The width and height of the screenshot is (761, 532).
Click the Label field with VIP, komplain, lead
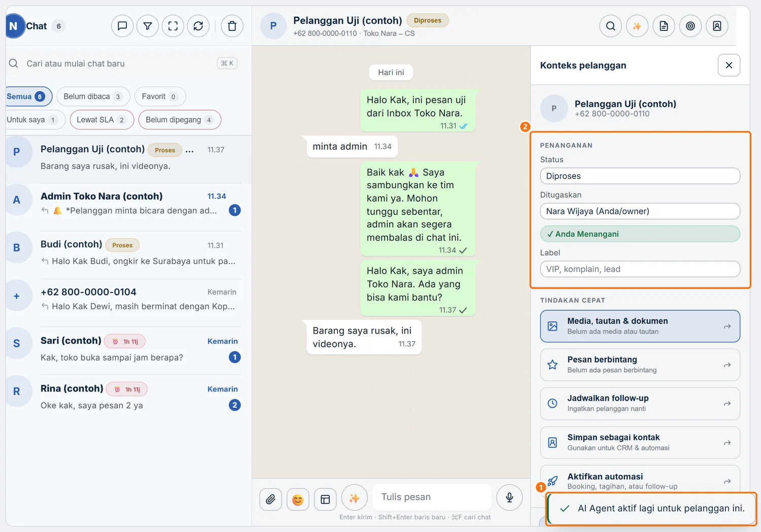tap(640, 269)
